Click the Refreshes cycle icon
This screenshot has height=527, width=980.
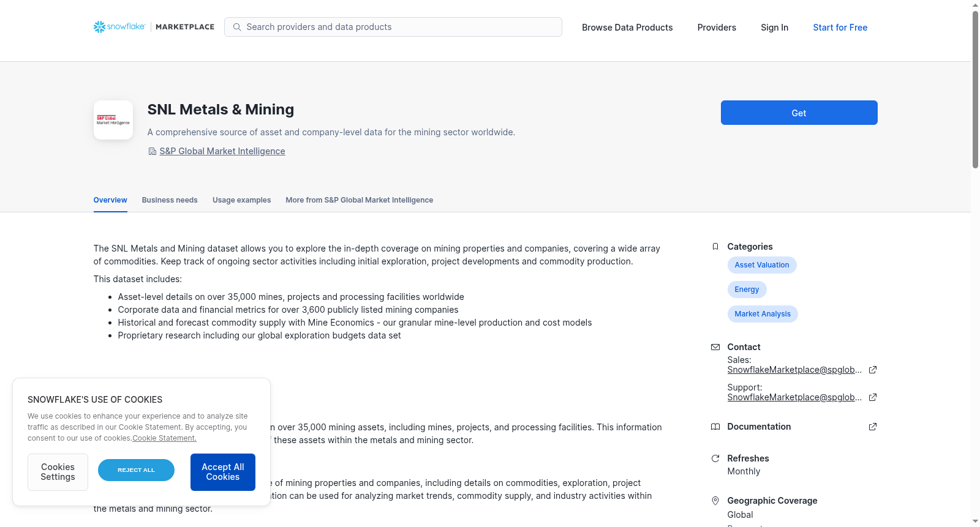click(715, 458)
